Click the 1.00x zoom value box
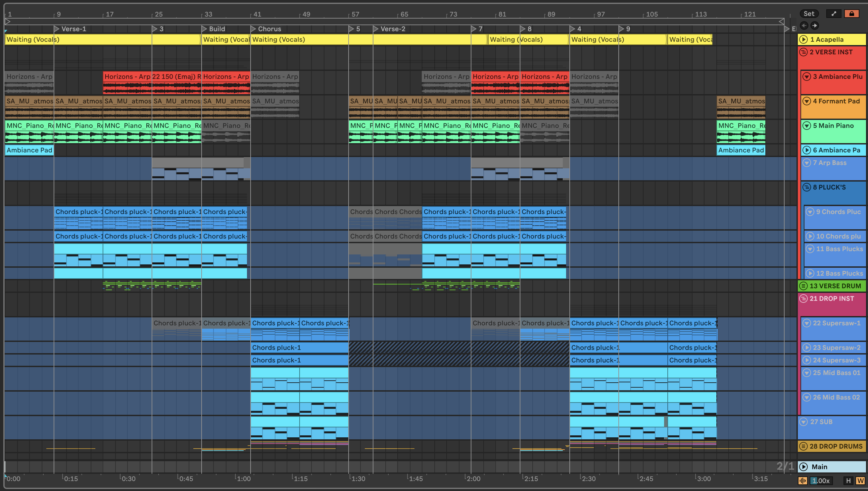 [821, 480]
